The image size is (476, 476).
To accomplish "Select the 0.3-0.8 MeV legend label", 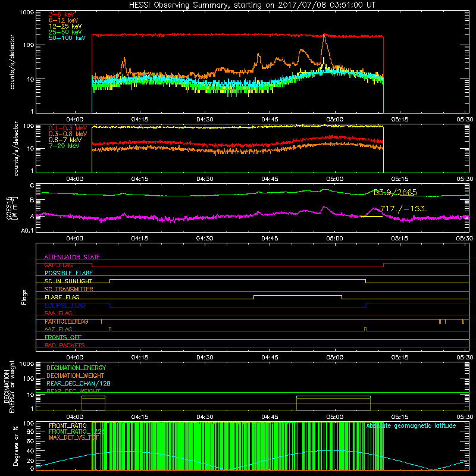I will [x=68, y=134].
